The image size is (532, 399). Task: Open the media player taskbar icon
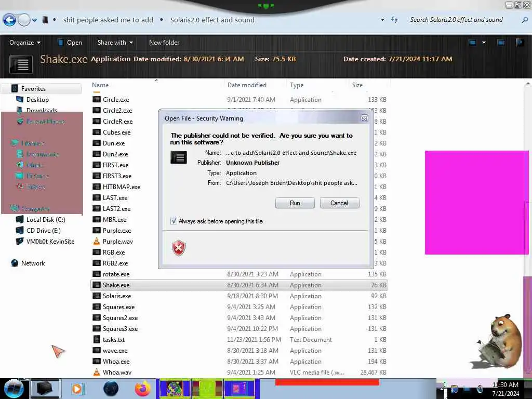[77, 389]
